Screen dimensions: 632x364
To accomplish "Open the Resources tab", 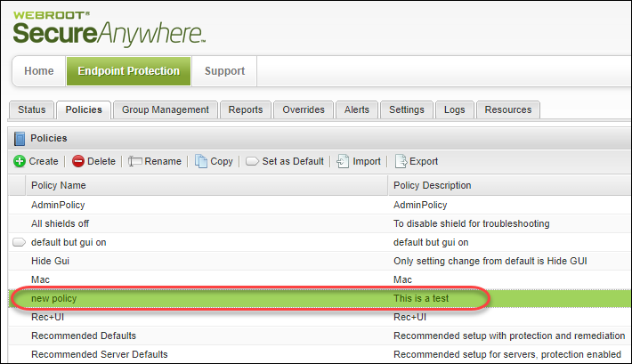I will (x=508, y=109).
